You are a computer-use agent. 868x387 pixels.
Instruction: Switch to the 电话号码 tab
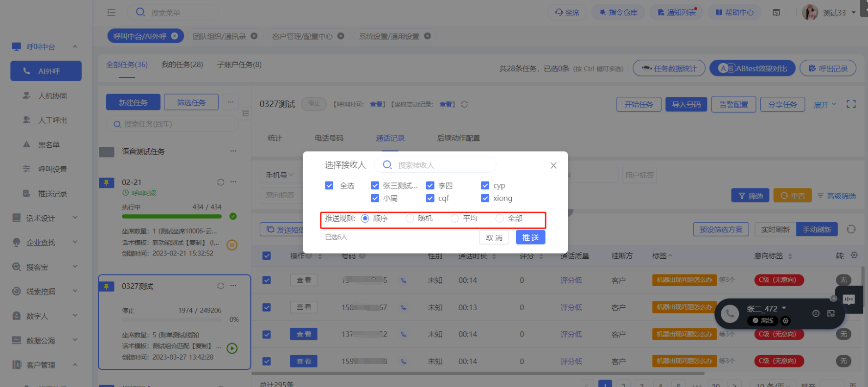[x=329, y=138]
